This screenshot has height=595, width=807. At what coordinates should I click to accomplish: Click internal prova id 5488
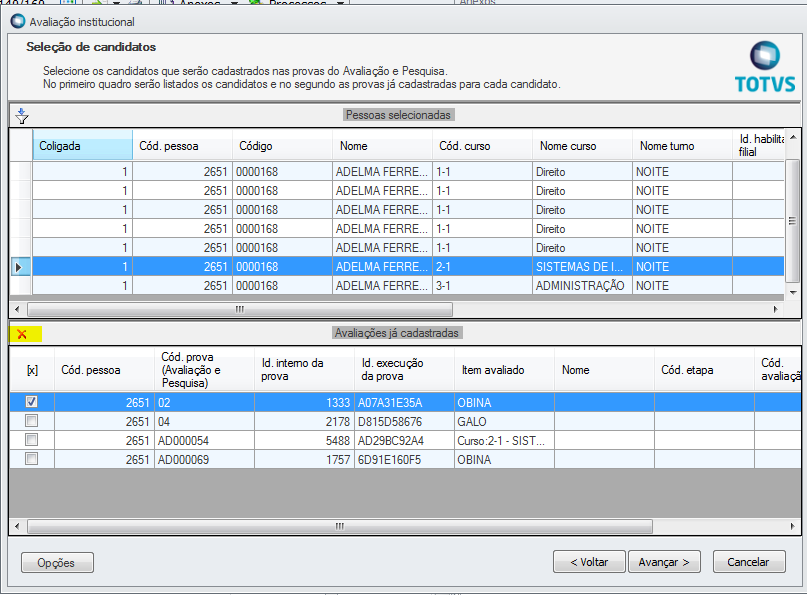[x=304, y=441]
